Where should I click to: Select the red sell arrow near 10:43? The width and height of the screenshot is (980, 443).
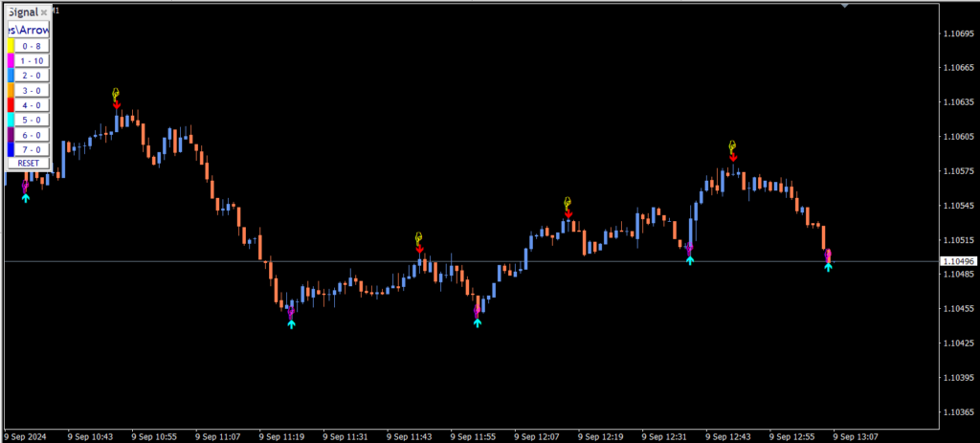pos(117,104)
